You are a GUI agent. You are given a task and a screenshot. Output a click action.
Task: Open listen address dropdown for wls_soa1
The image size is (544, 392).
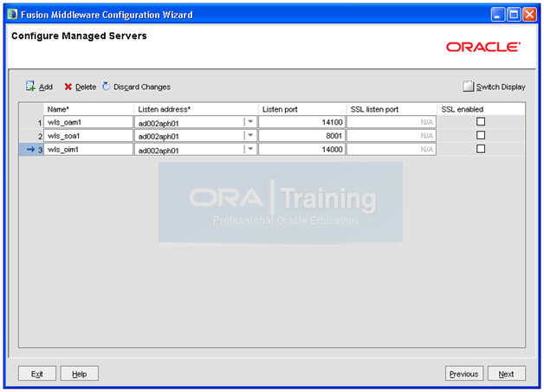(250, 136)
